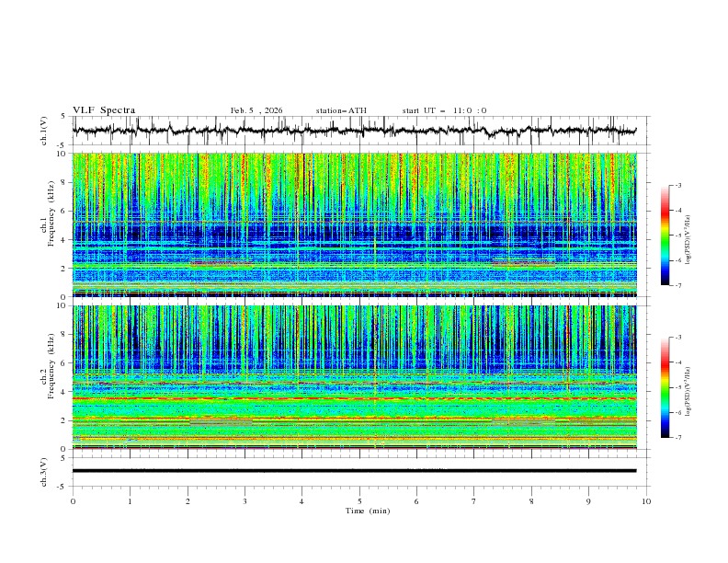The image size is (728, 563).
Task: Click the time axis tick label '4'
Action: (x=302, y=501)
